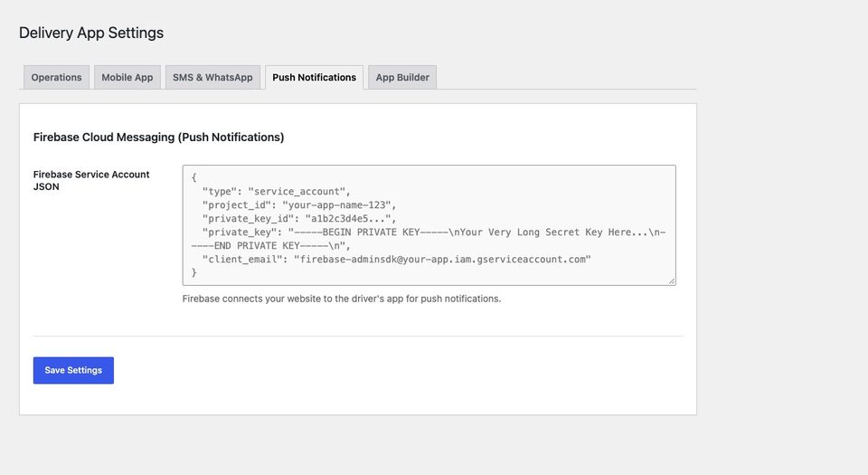Click the "project_id" line in the JSON
This screenshot has width=868, height=475.
299,204
